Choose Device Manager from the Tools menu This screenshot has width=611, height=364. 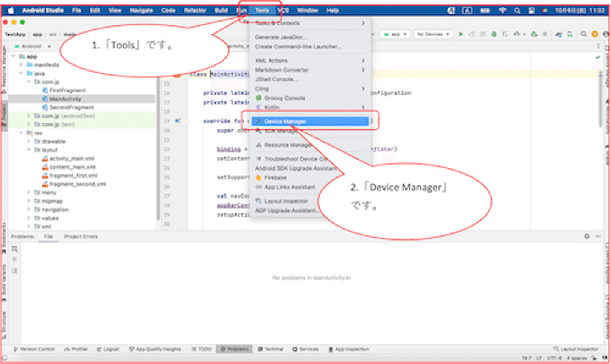(310, 121)
